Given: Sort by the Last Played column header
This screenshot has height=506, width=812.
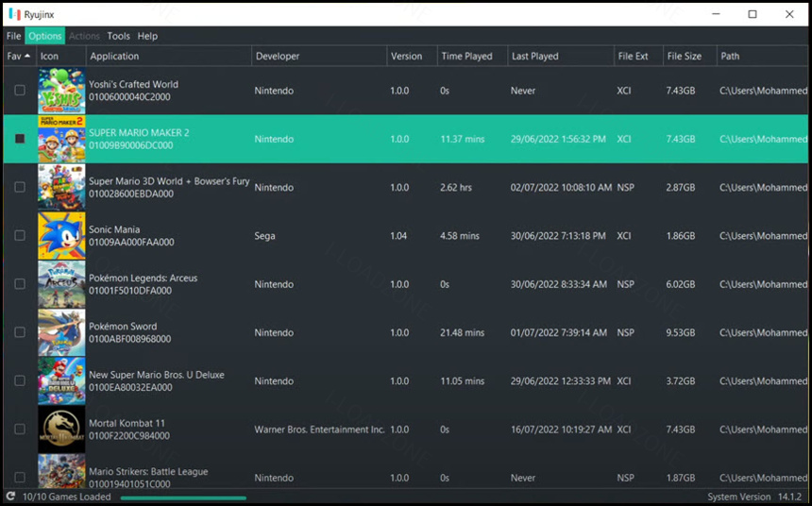Looking at the screenshot, I should (562, 56).
